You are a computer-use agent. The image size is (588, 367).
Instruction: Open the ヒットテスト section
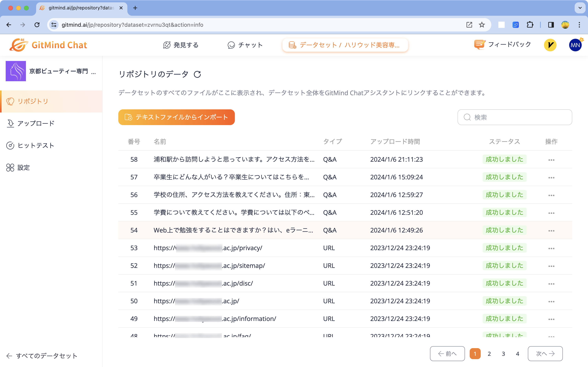click(35, 145)
